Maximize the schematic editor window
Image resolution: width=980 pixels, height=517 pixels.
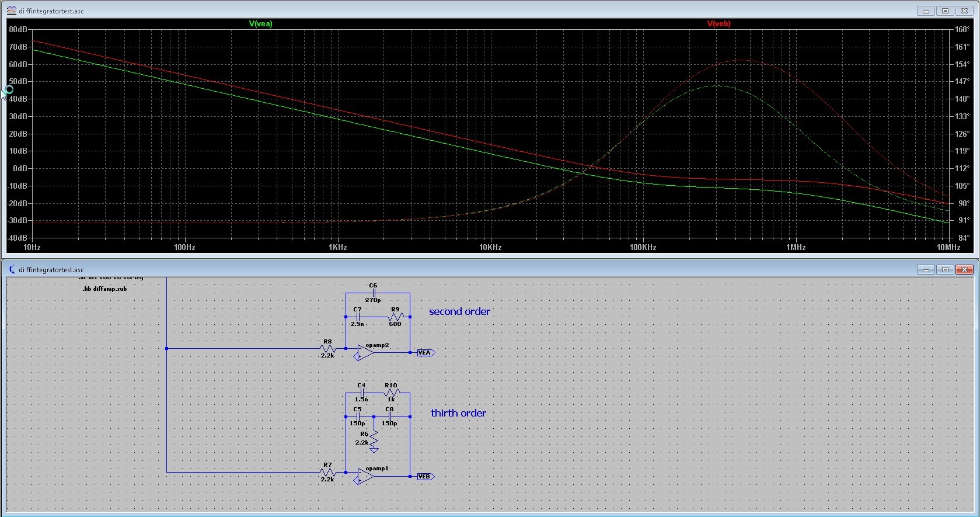[x=945, y=269]
